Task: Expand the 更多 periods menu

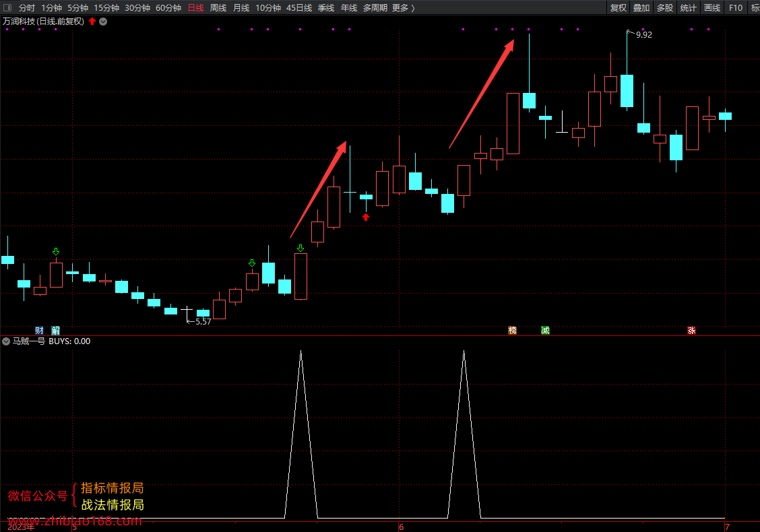Action: (x=404, y=8)
